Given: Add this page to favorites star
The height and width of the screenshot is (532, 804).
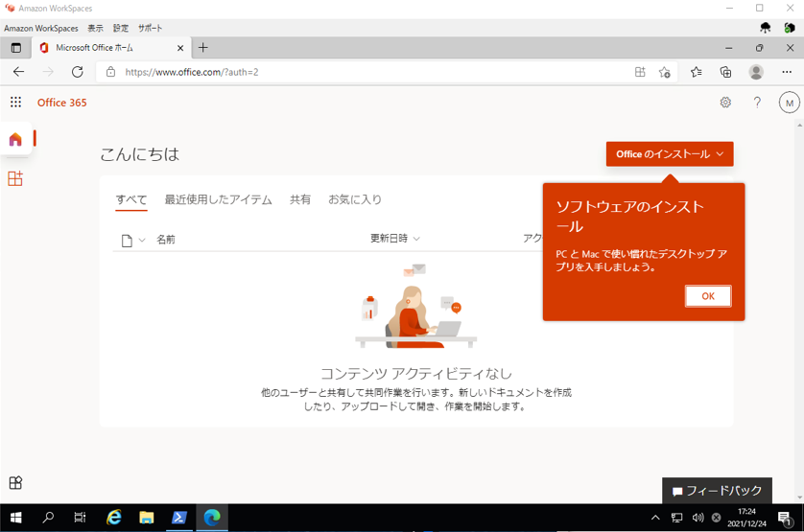Looking at the screenshot, I should pyautogui.click(x=665, y=72).
